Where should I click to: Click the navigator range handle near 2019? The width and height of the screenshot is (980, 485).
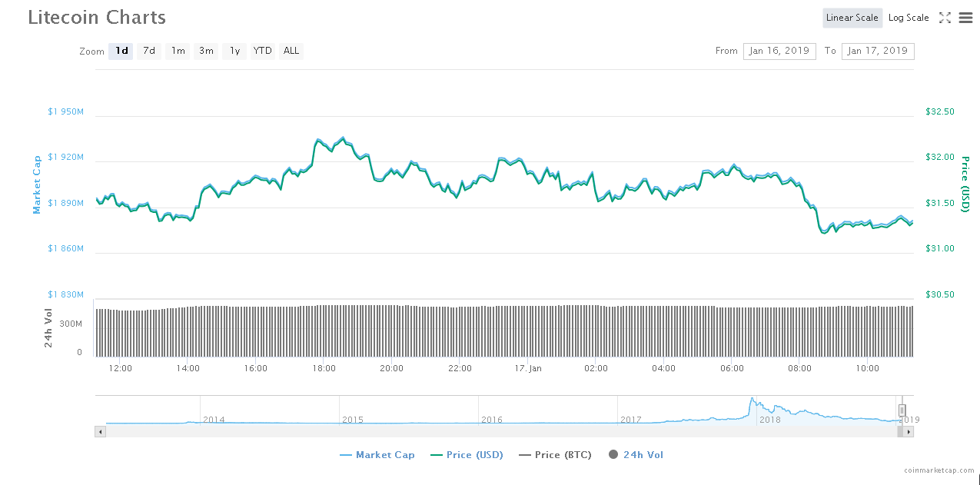(x=902, y=410)
